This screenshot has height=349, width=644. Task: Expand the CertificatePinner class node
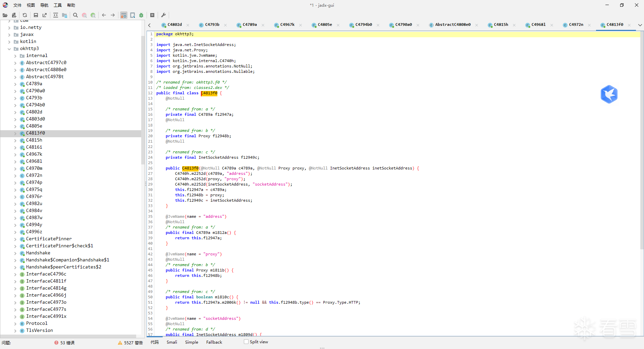pyautogui.click(x=15, y=239)
